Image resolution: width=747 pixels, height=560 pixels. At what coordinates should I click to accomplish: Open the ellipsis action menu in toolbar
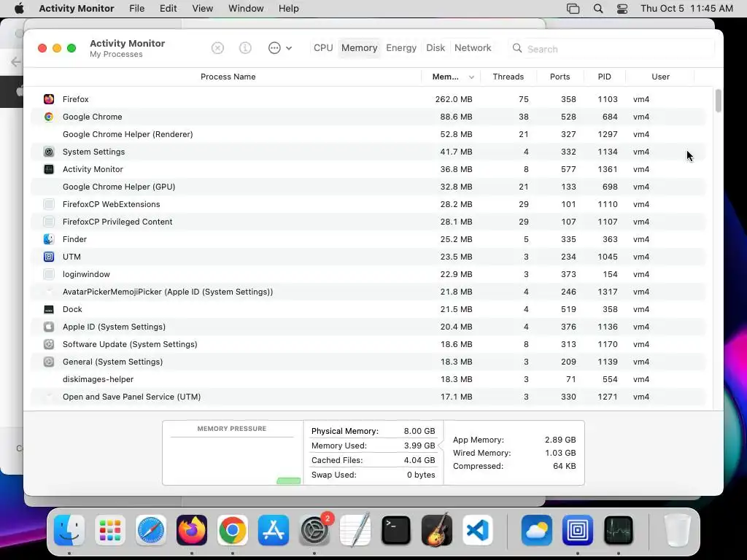click(279, 48)
